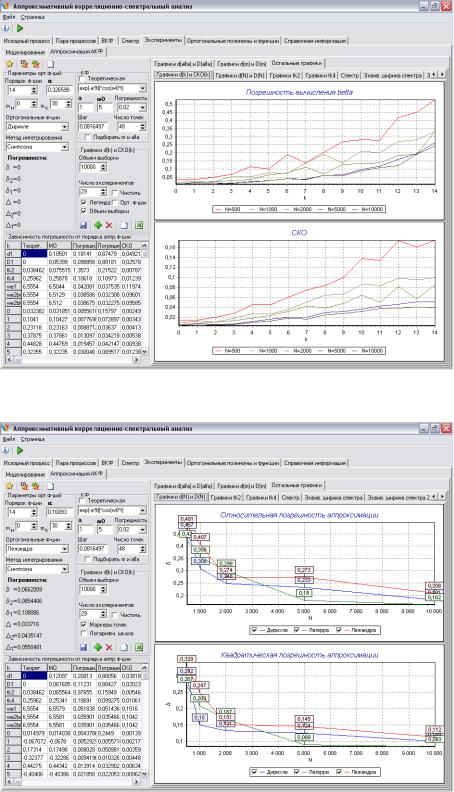Click the blank page icon beside the star, Лежандра window
The image size is (454, 792).
coord(51,486)
